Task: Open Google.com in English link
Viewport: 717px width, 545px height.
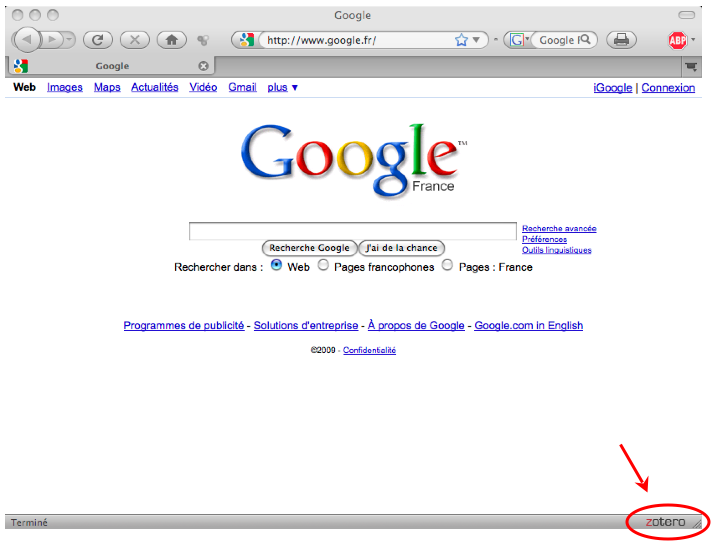Action: [529, 325]
